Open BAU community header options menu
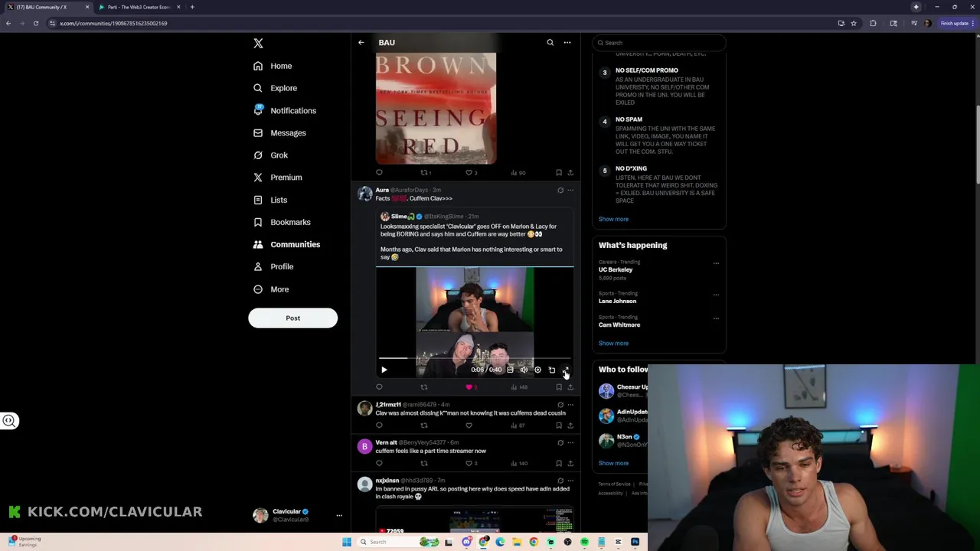980x551 pixels. [x=567, y=43]
